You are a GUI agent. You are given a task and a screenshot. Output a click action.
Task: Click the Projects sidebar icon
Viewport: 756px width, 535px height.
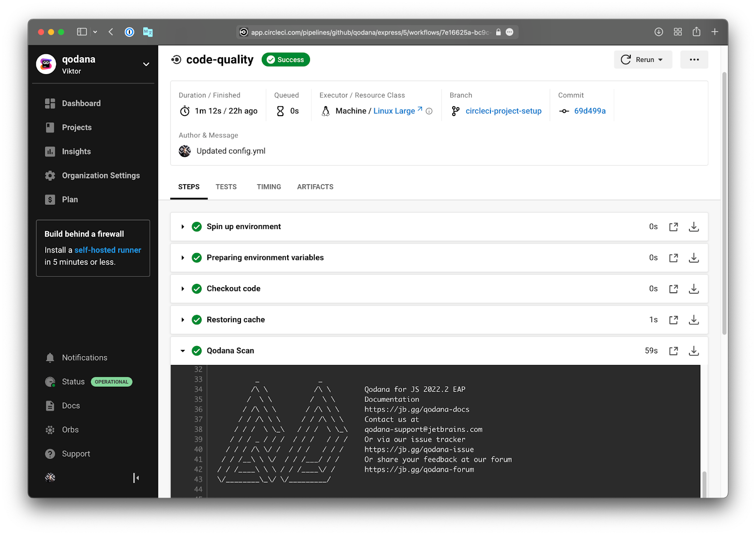(x=50, y=127)
